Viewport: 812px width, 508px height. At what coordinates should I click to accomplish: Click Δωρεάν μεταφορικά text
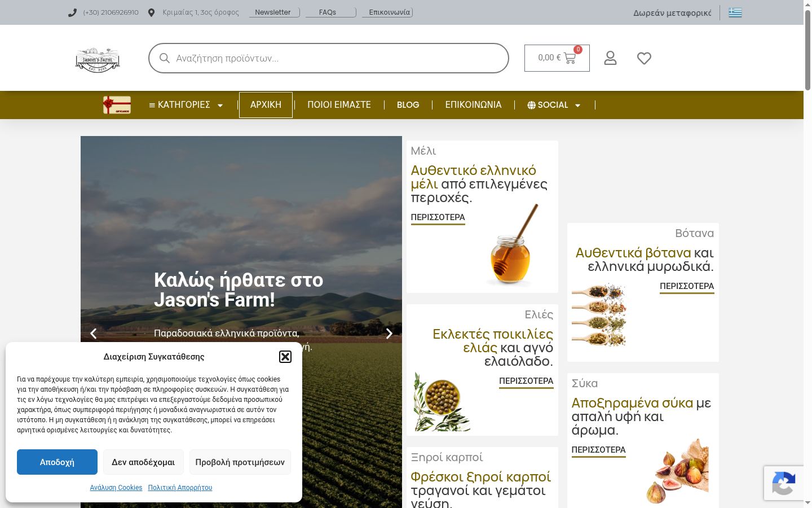coord(672,13)
